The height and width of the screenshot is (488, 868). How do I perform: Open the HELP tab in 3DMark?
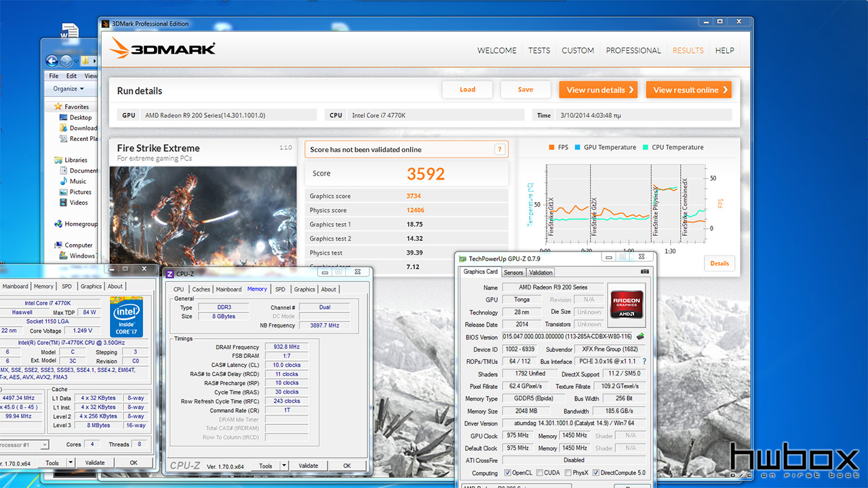point(725,51)
